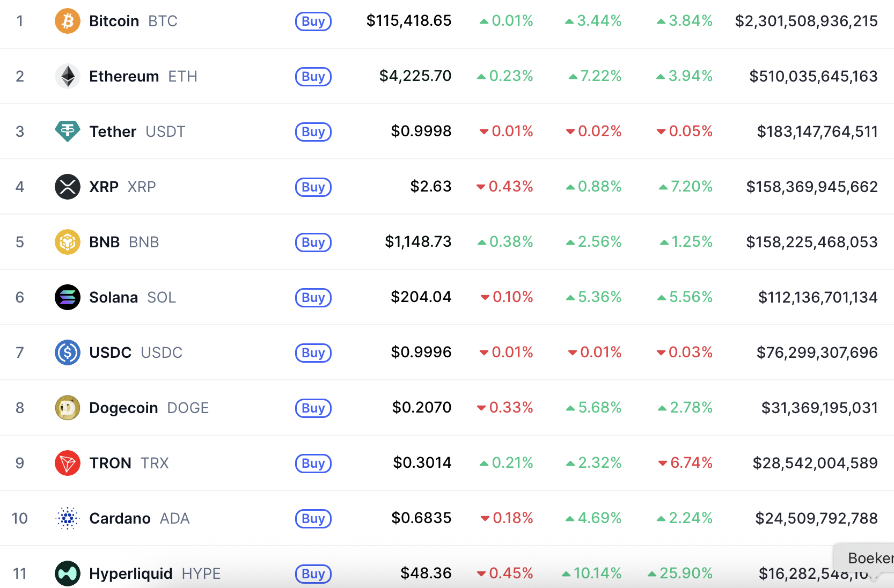
Task: Click the TRON logo icon
Action: tap(68, 463)
